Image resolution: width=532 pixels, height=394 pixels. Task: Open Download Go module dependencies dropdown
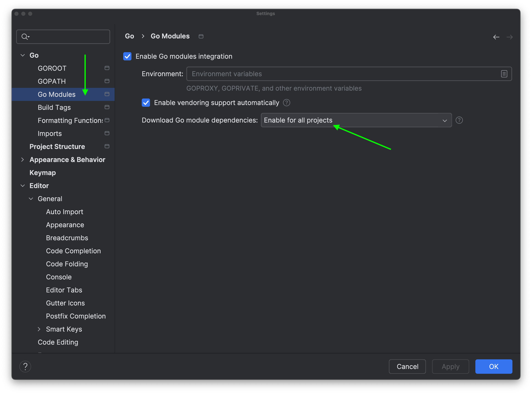(x=356, y=120)
